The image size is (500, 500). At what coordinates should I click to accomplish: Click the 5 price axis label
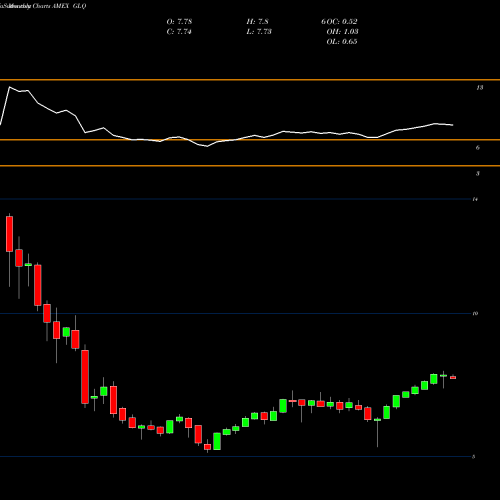474,457
